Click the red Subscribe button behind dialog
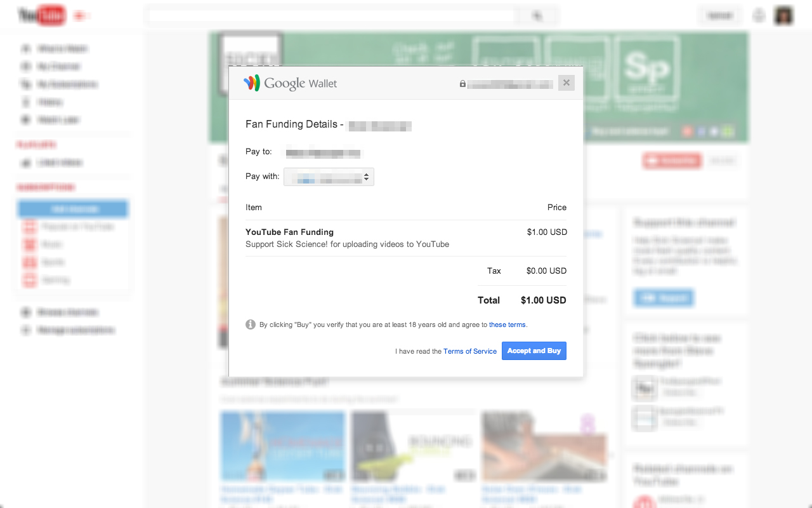The width and height of the screenshot is (812, 508). [672, 161]
